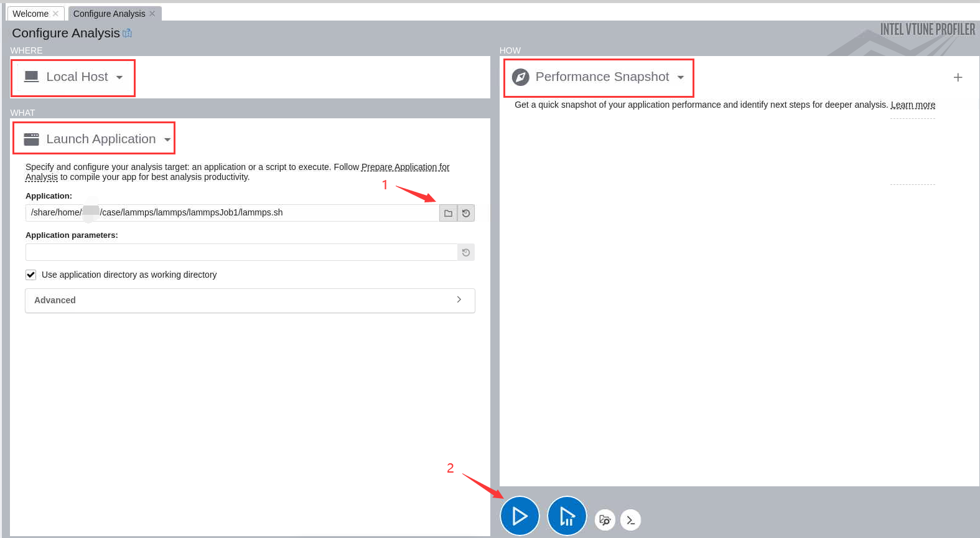Click the Performance Snapshot compass icon

click(520, 77)
